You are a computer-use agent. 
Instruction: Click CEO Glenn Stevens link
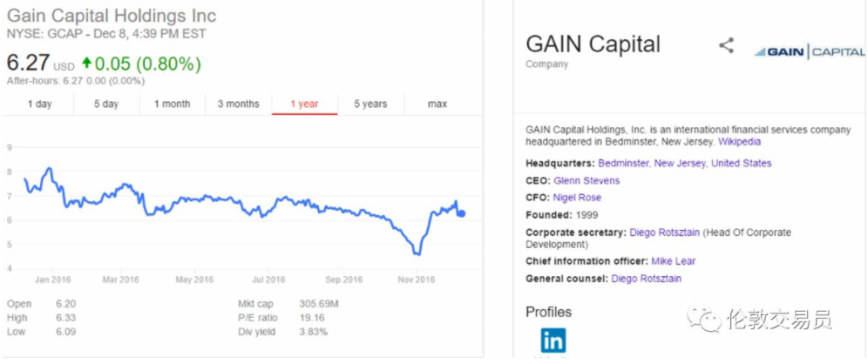(587, 180)
